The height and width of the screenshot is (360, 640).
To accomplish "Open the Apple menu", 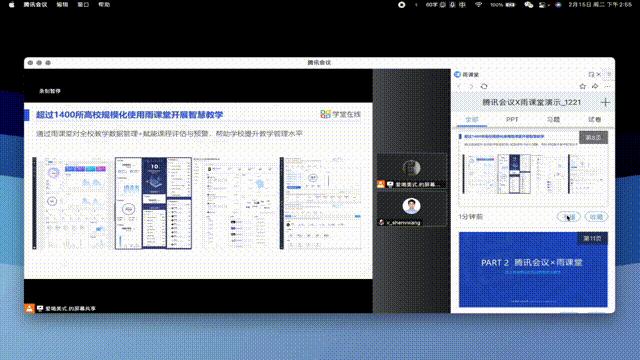I will click(x=11, y=5).
